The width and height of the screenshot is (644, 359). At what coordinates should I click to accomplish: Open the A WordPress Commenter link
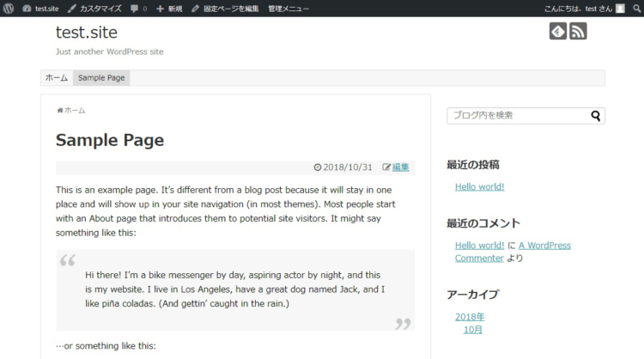point(544,245)
